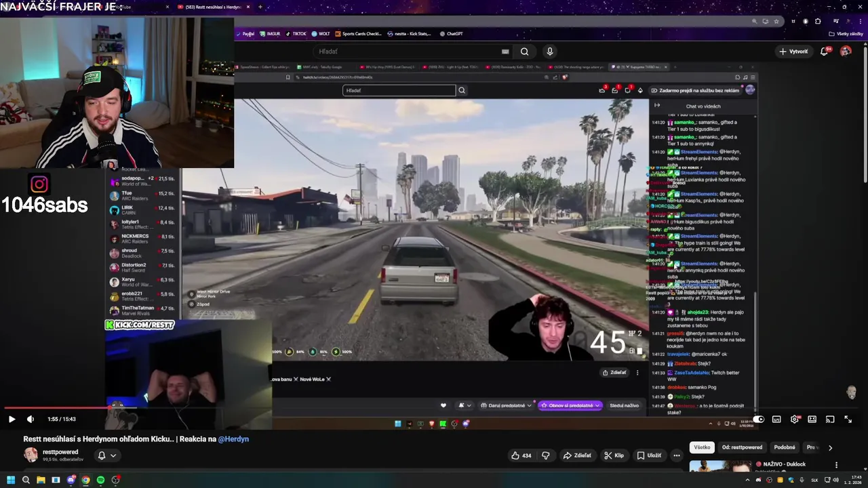Click the subscription notification bell

pyautogui.click(x=102, y=455)
